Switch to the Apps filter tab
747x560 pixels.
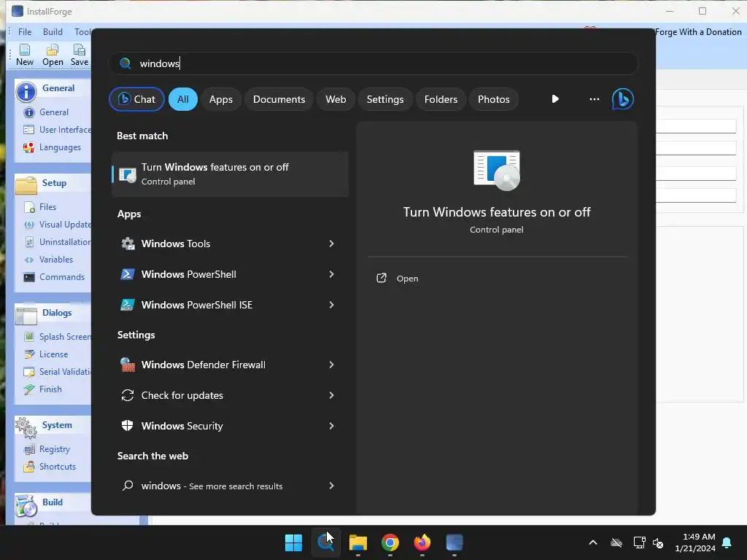pos(220,99)
